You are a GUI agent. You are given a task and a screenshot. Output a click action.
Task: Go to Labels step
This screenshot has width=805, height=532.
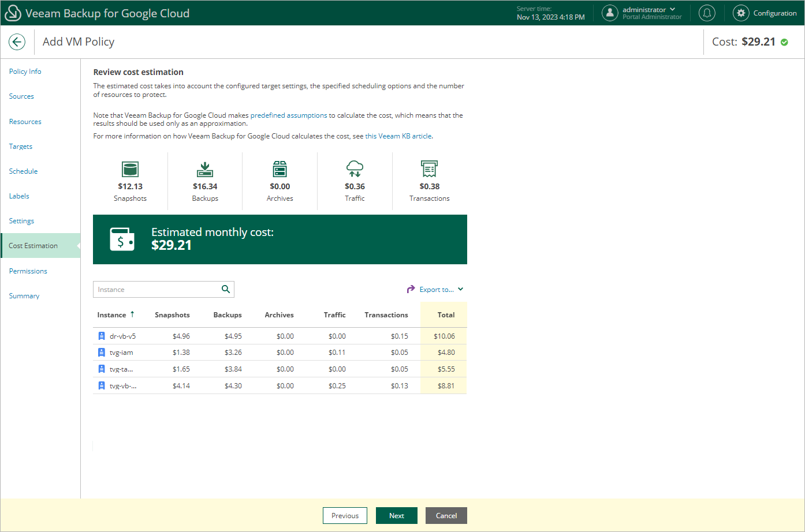19,196
